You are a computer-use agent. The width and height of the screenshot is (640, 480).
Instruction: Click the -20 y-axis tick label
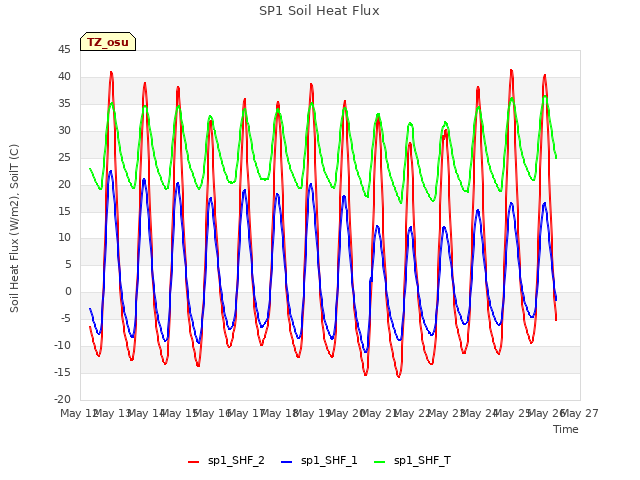pos(63,400)
